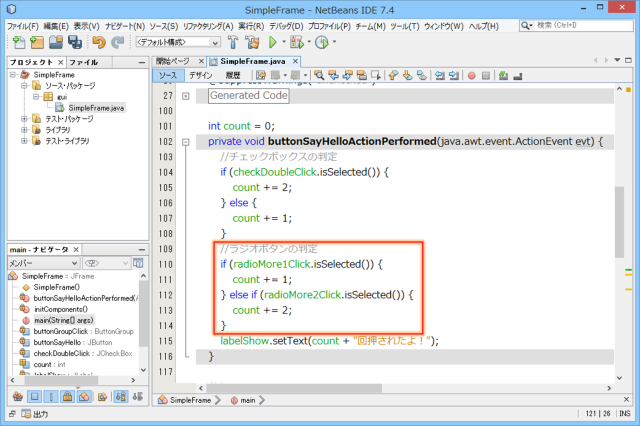Screen dimensions: 640x426
Task: Collapse the SimpleFrame project node
Action: 13,75
